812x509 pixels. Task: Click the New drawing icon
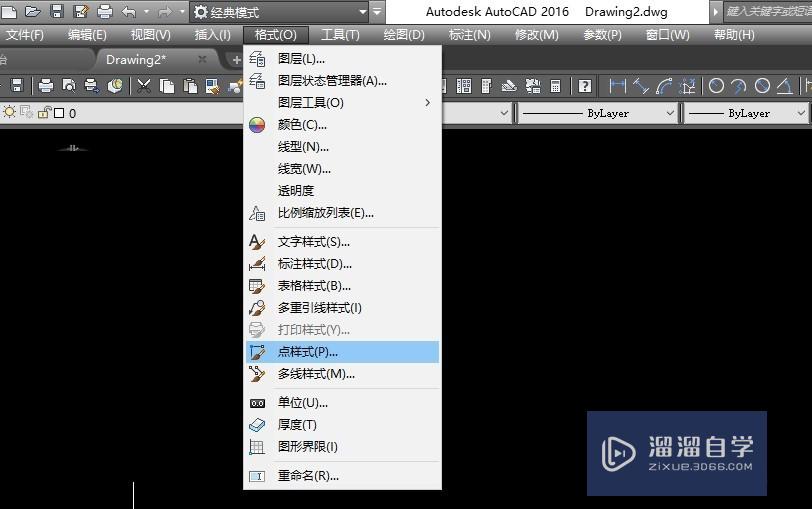click(x=9, y=11)
